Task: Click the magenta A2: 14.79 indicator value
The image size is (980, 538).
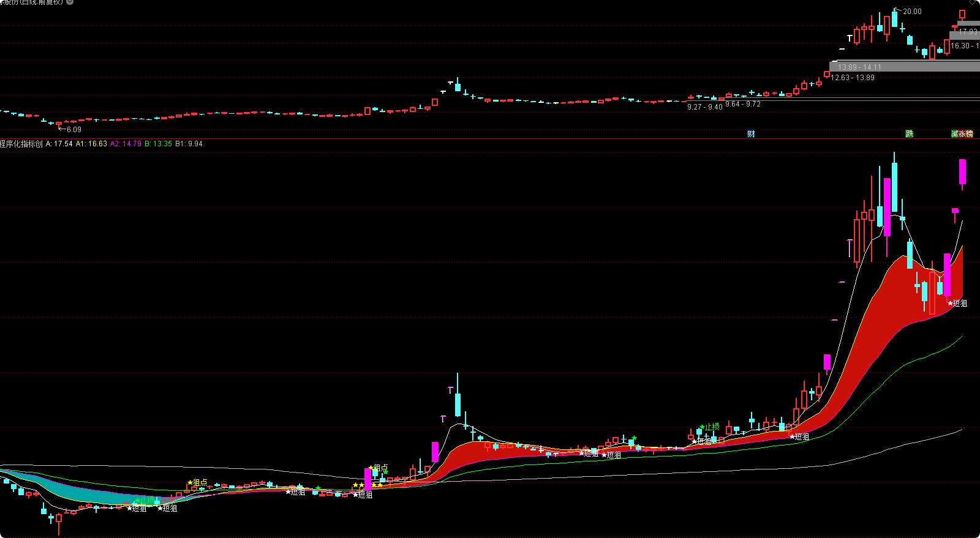Action: [x=126, y=144]
